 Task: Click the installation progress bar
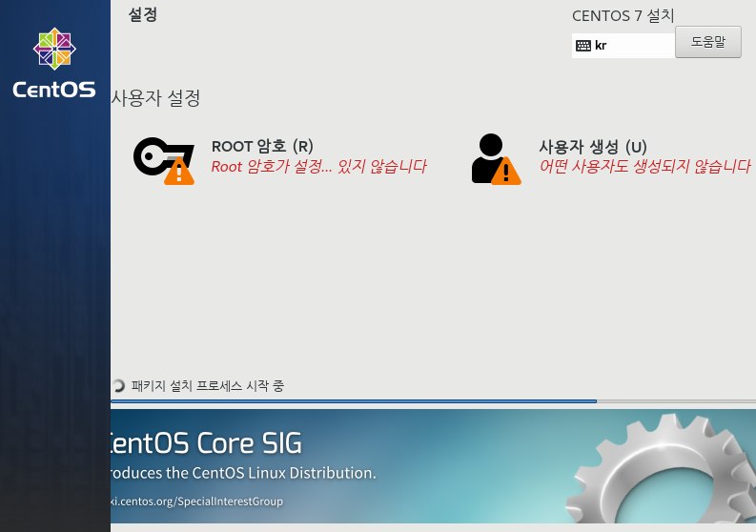click(x=433, y=401)
